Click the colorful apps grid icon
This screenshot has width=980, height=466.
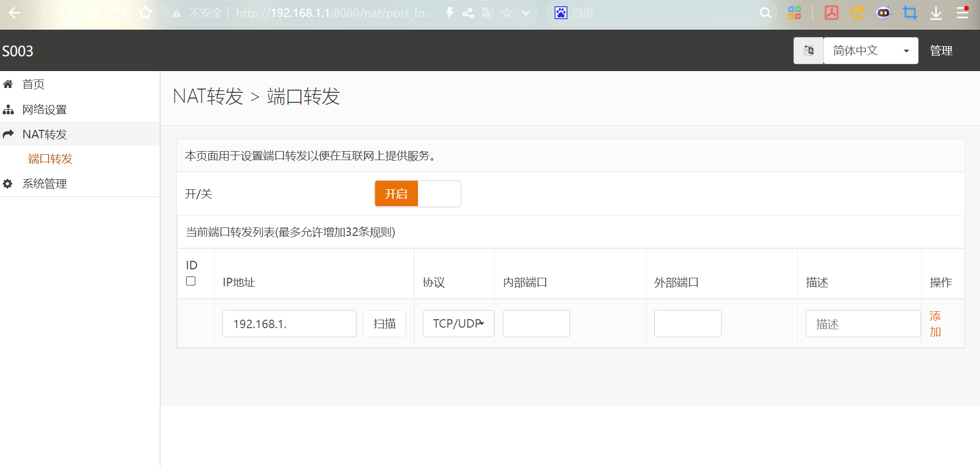tap(795, 13)
